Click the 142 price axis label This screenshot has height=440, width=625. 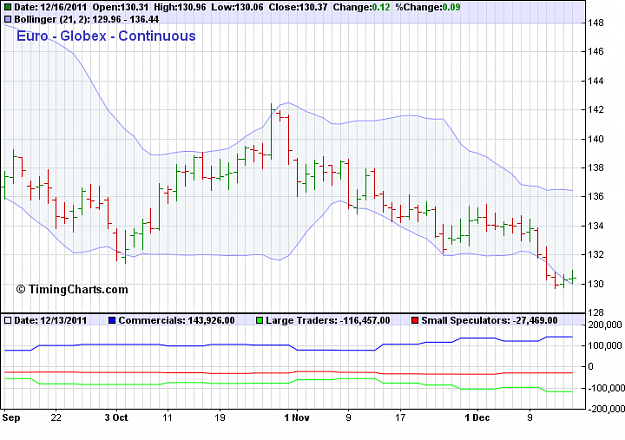596,110
